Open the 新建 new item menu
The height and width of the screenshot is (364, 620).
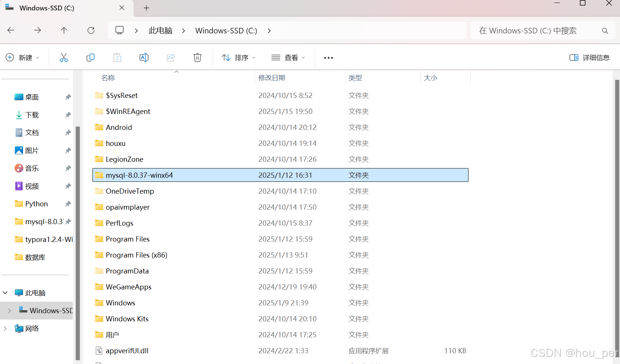pyautogui.click(x=23, y=58)
